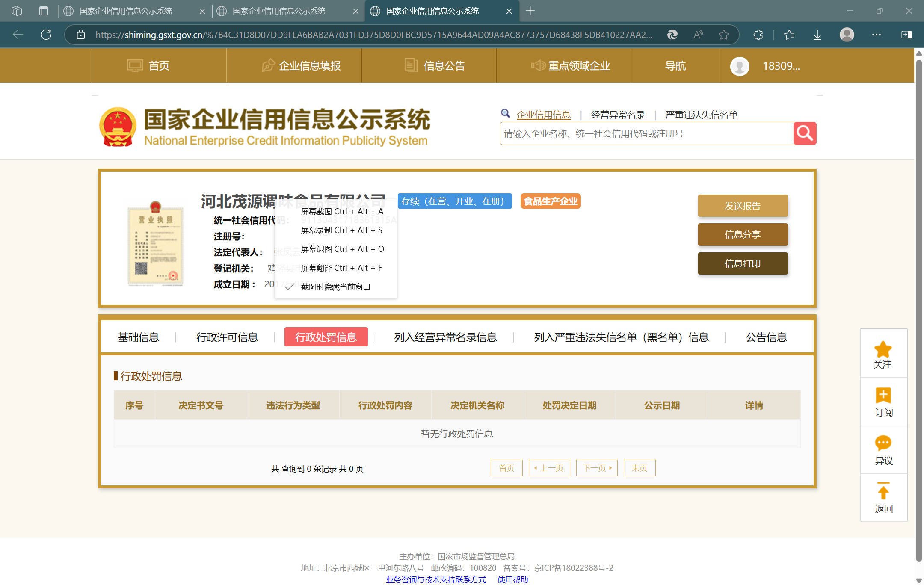Select 屏幕识图 Ctrl + Alt + O

coord(336,249)
